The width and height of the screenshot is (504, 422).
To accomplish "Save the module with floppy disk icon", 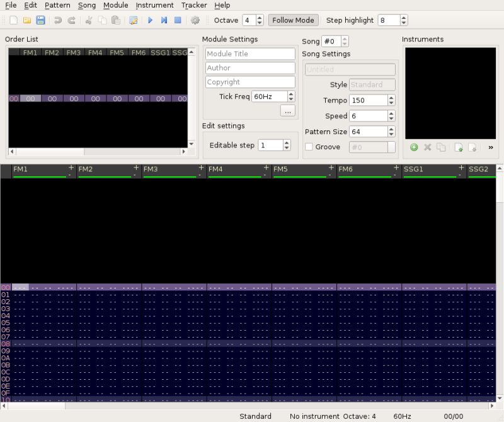I will (40, 20).
